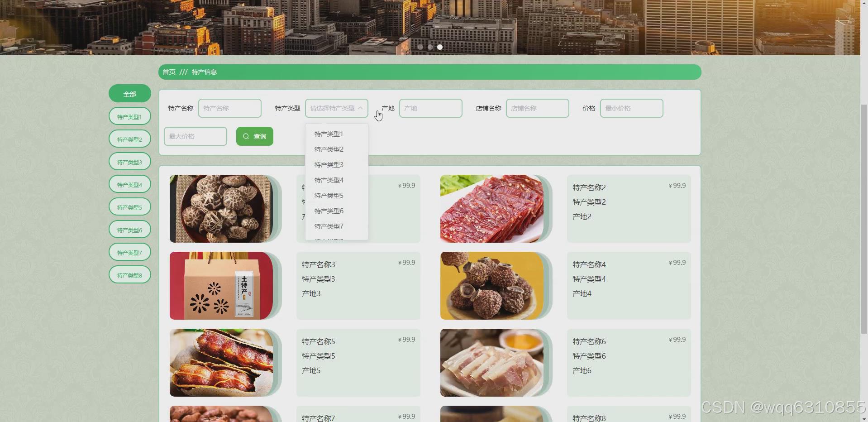Go to 首页 in the breadcrumb
This screenshot has width=868, height=422.
click(x=169, y=72)
